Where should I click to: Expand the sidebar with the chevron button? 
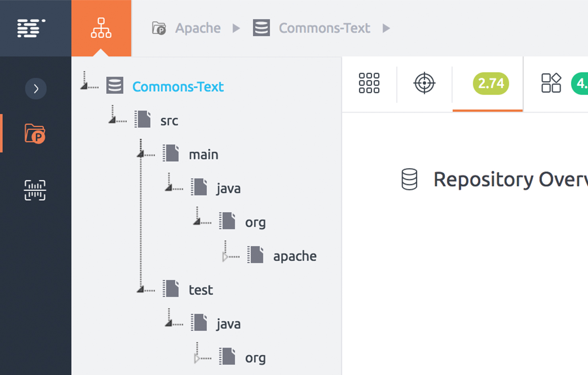(x=36, y=89)
